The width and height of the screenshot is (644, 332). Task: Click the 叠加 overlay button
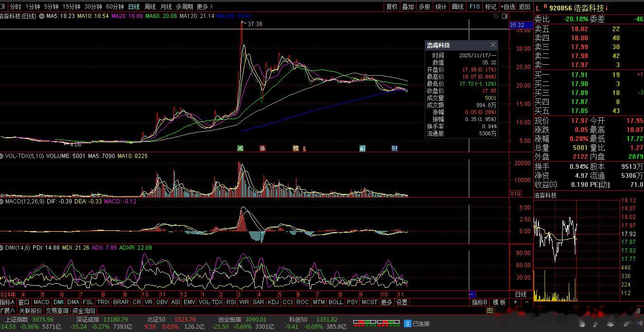[408, 7]
